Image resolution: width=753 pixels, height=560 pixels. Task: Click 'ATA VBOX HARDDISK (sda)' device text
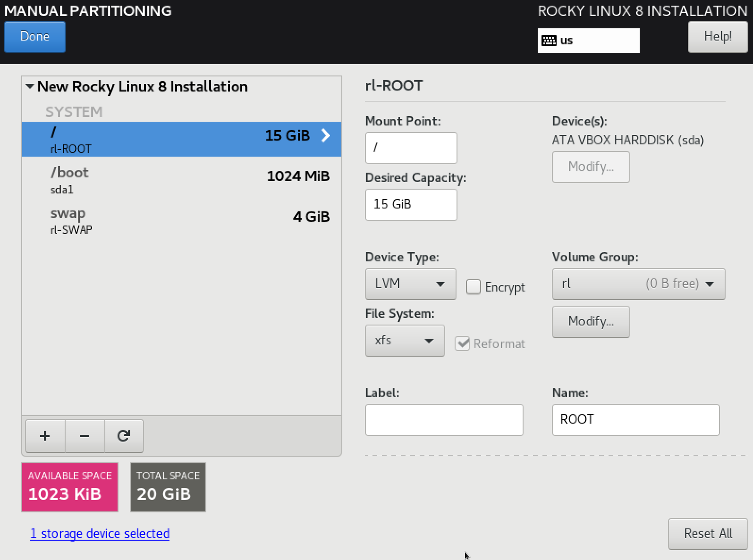coord(627,140)
